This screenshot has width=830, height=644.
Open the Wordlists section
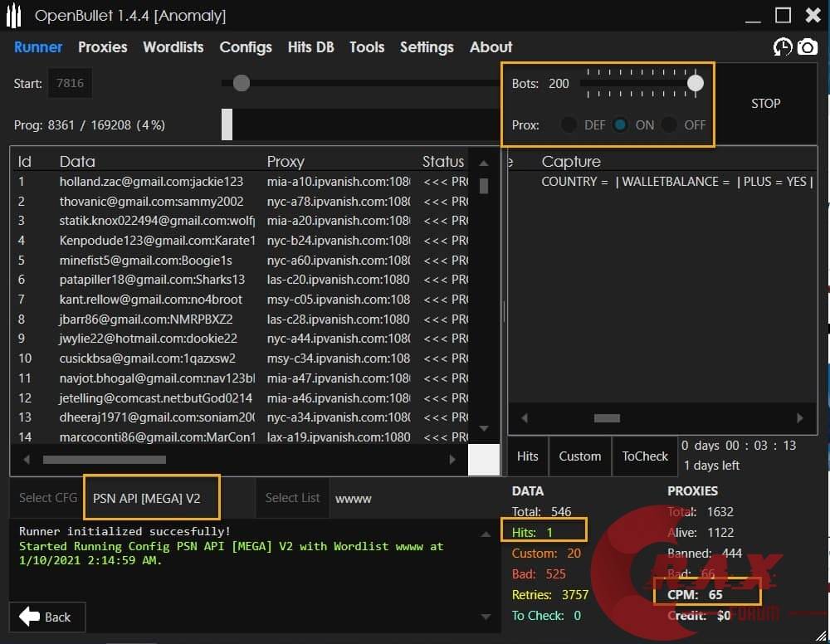click(x=173, y=47)
